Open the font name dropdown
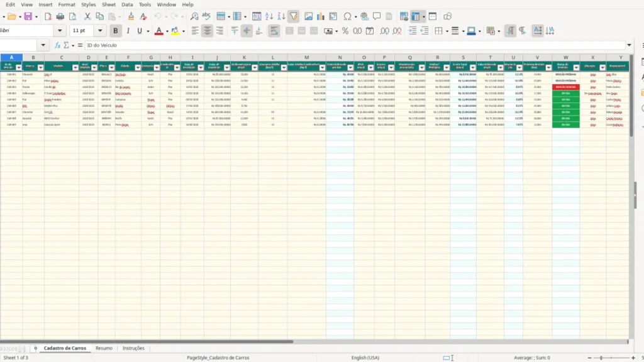 (x=60, y=30)
